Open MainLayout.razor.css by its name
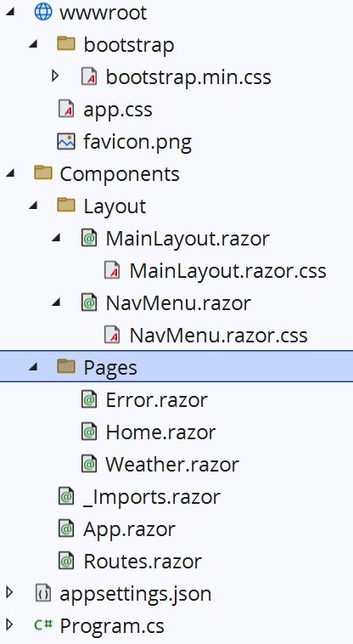Image resolution: width=353 pixels, height=644 pixels. coord(227,272)
